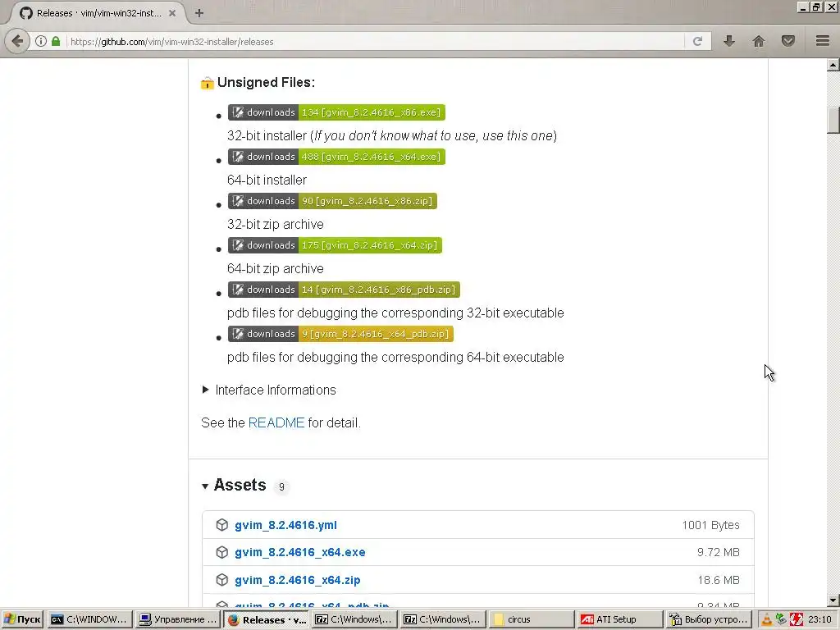Open the README link
840x630 pixels.
(x=276, y=422)
